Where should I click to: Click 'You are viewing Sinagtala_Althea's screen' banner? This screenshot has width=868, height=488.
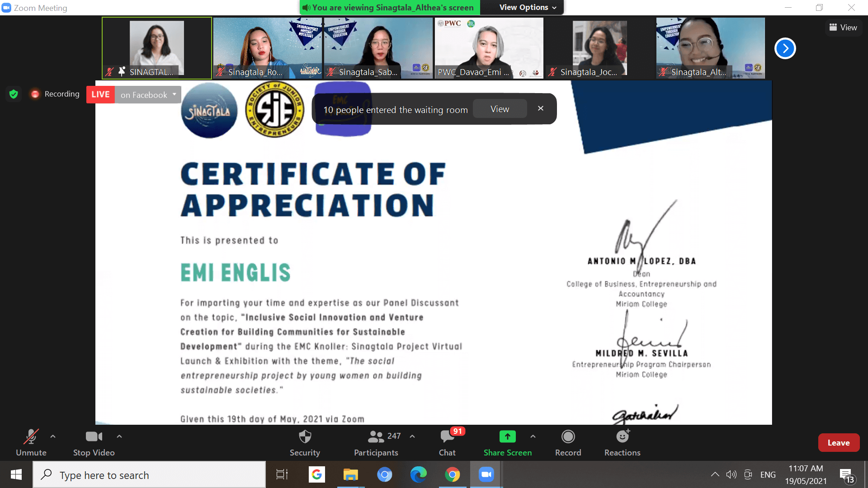(x=390, y=7)
